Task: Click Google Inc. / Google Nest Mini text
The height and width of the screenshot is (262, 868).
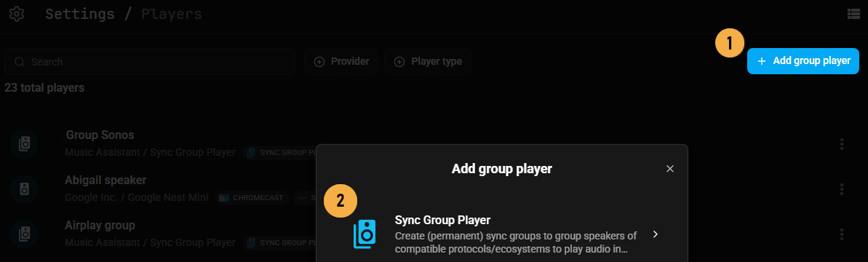Action: click(137, 198)
